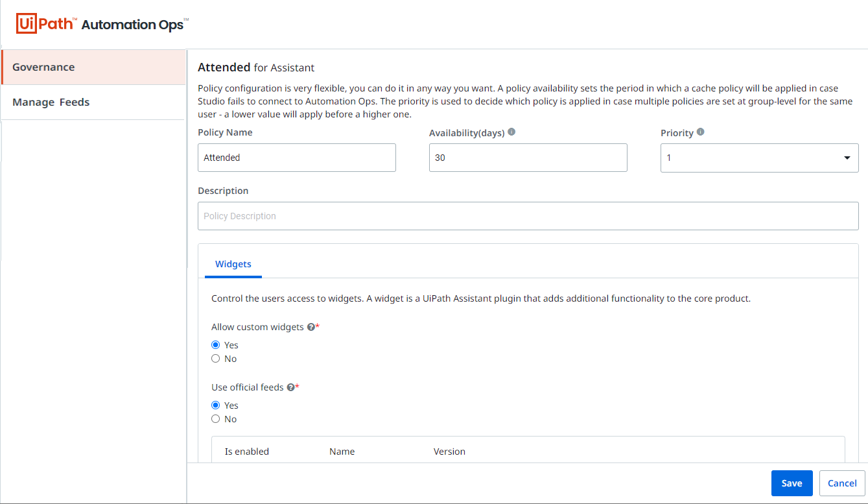Click the 'Description' field label
The width and height of the screenshot is (868, 504).
pos(223,191)
